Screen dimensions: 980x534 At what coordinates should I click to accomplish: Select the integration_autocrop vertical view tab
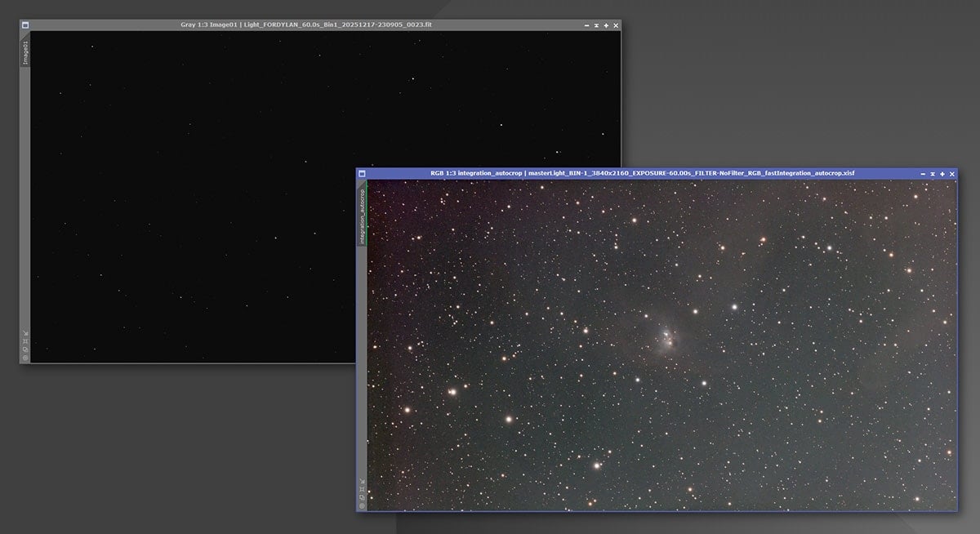362,214
